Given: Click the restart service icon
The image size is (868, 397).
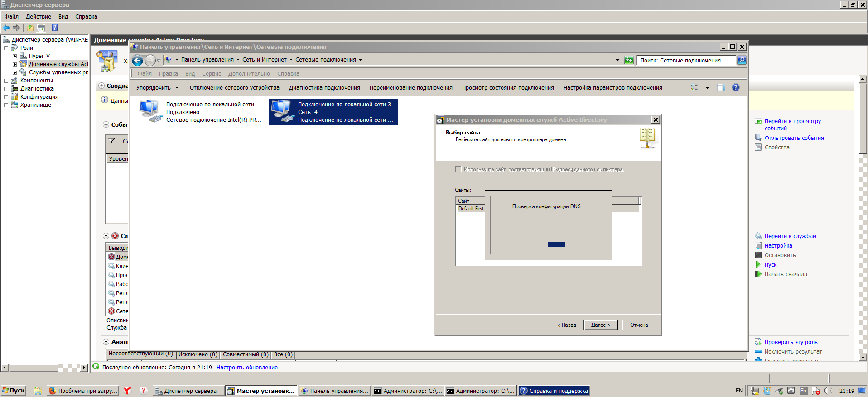Looking at the screenshot, I should tap(758, 274).
